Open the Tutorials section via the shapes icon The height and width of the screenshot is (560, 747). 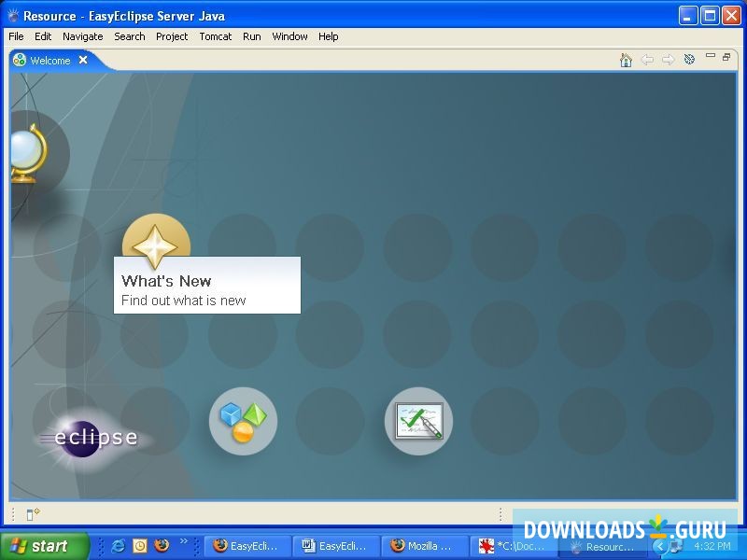[242, 421]
